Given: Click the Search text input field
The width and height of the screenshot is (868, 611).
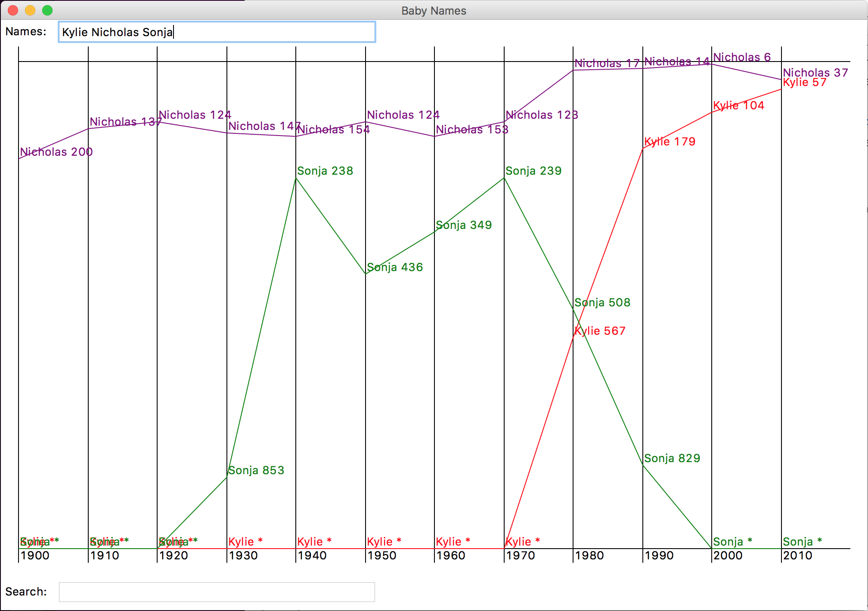Looking at the screenshot, I should point(217,592).
